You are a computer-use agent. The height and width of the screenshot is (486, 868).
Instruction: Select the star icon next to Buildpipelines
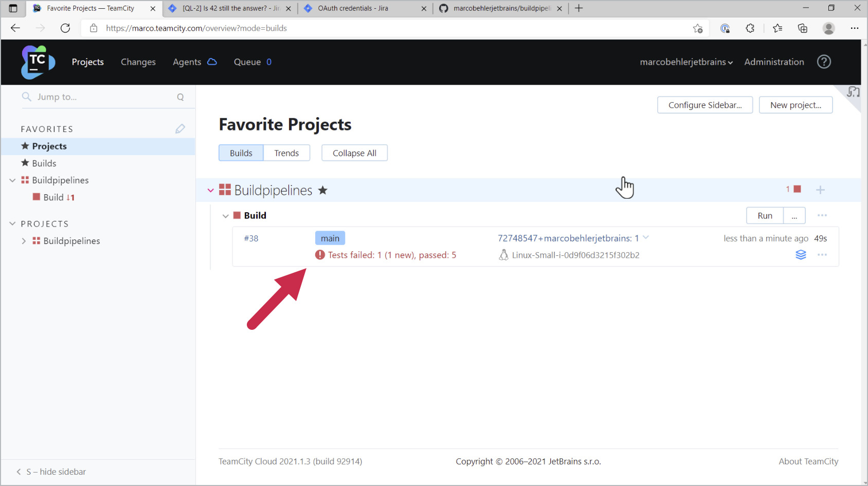point(322,190)
